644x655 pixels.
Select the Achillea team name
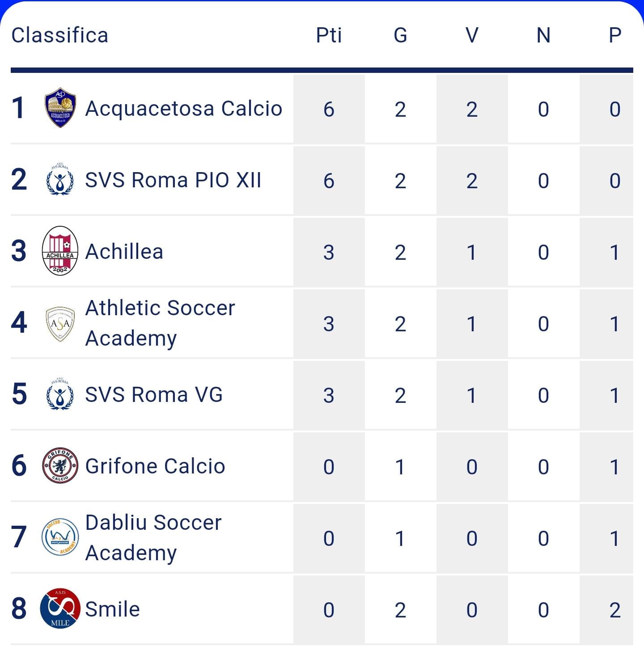(124, 252)
